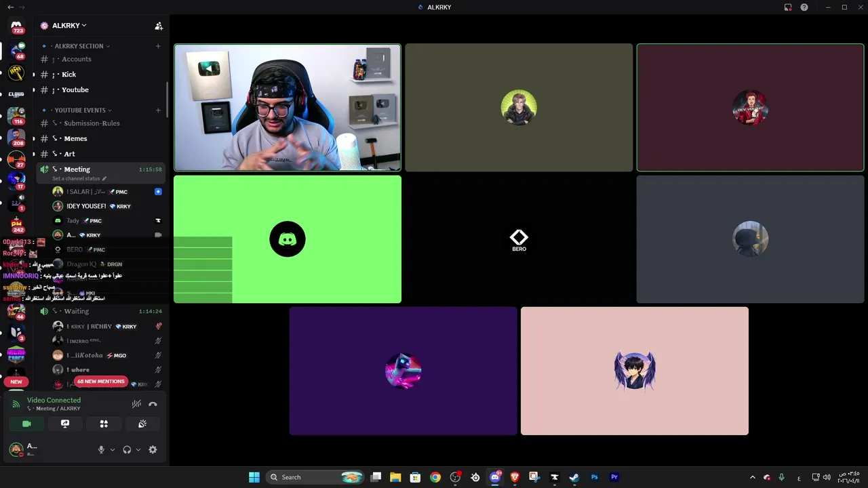Deafen using headphones icon in user panel
868x488 pixels.
127,449
